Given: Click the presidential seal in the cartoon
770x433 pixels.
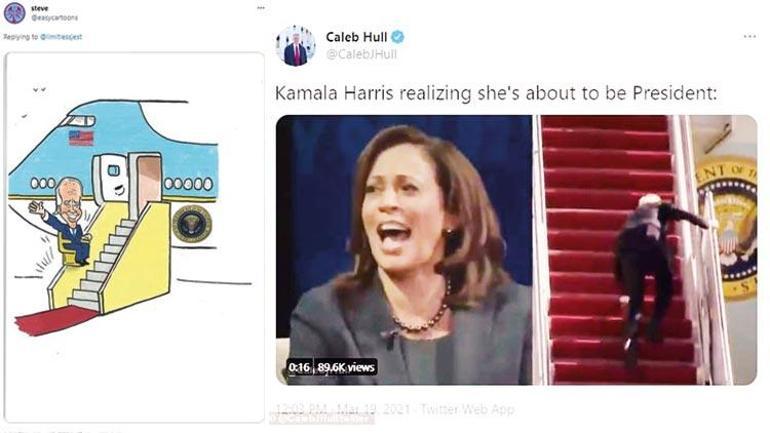Looking at the screenshot, I should 192,223.
